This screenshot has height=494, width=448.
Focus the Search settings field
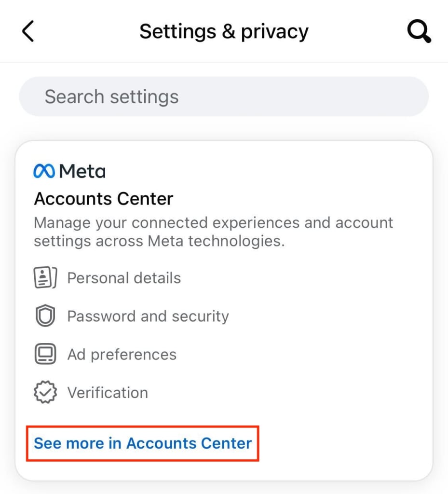tap(224, 96)
